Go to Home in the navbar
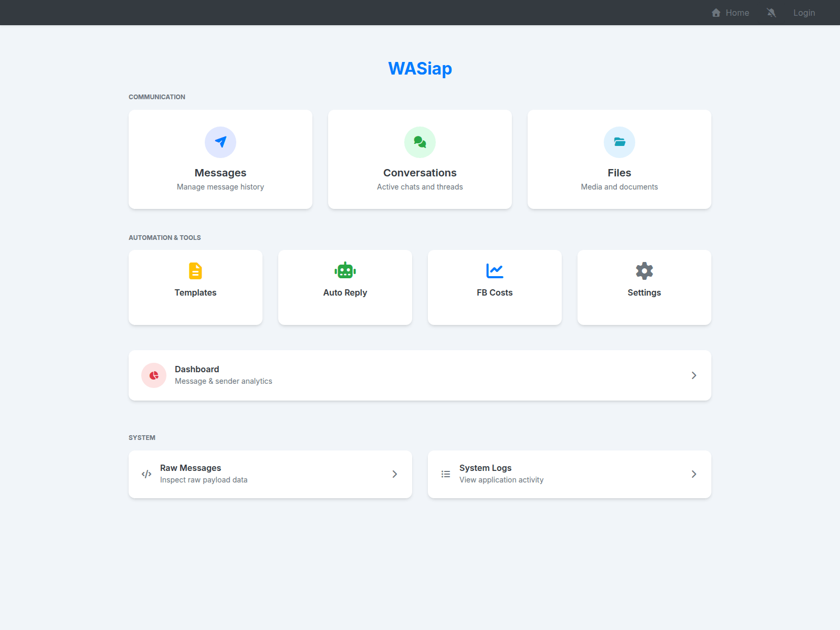 (x=730, y=13)
